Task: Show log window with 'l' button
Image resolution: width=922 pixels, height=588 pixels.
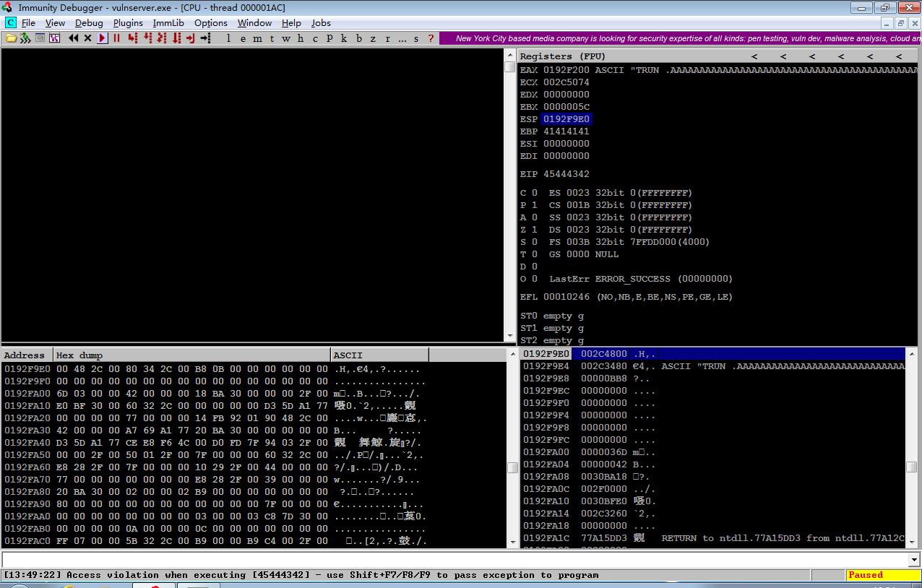Action: (228, 38)
